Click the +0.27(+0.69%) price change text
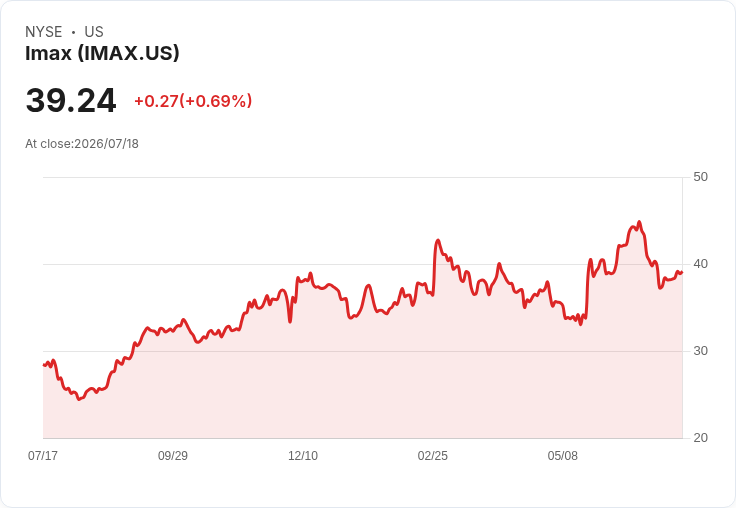This screenshot has width=736, height=508. 193,101
